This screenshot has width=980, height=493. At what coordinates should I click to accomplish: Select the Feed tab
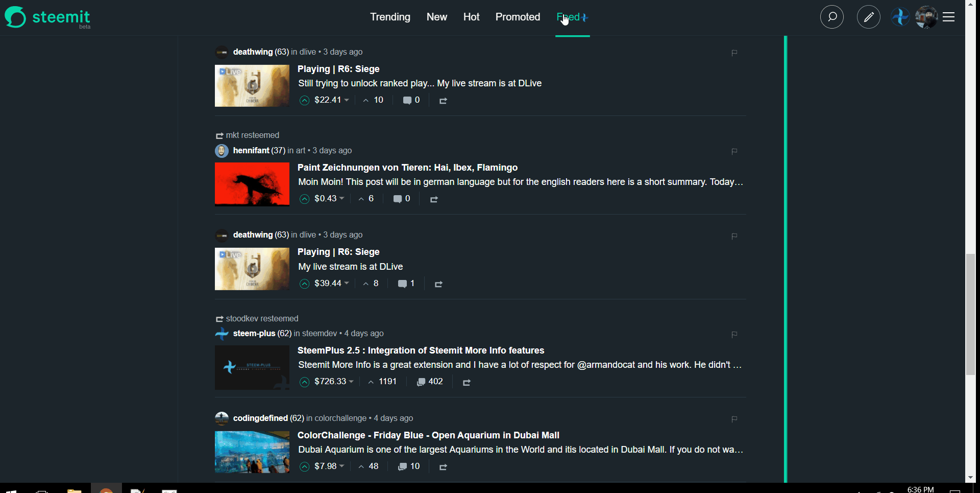[x=572, y=17]
